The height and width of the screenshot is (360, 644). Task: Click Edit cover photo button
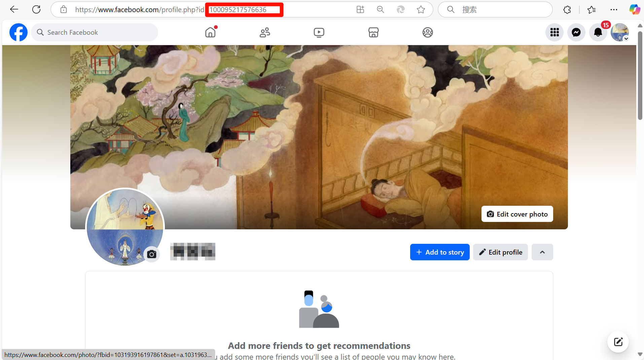coord(517,214)
